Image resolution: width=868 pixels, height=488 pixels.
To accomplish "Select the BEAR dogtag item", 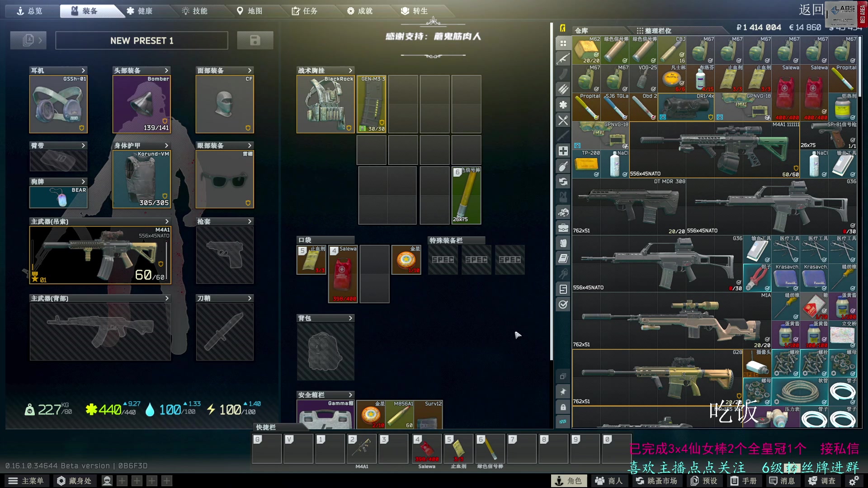I will [x=58, y=197].
